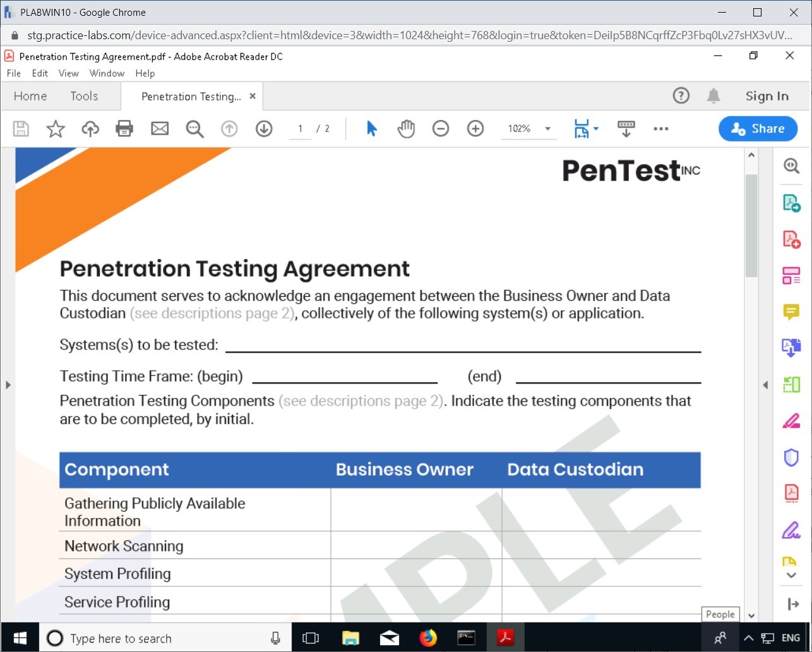Collapse the right tools pane

(765, 385)
